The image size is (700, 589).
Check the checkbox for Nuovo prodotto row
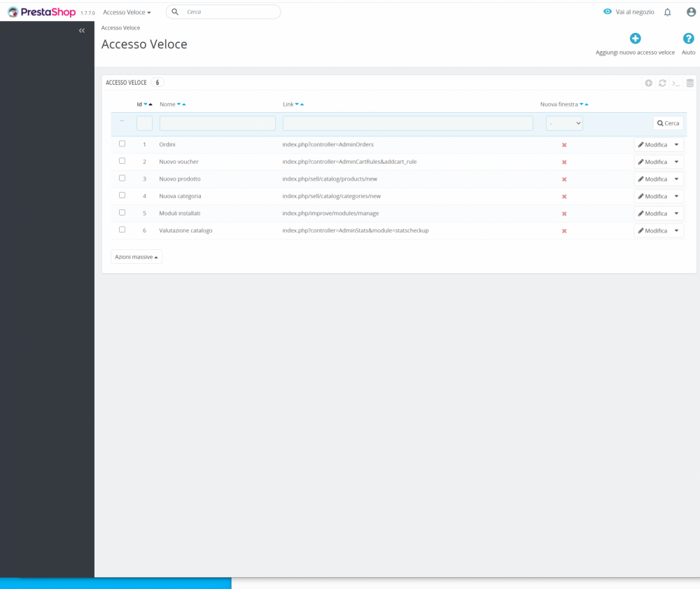point(122,178)
